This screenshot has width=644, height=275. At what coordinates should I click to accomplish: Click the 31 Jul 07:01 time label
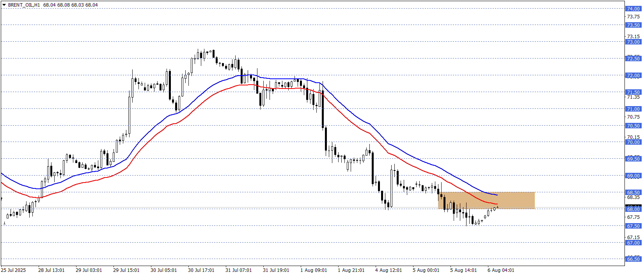click(x=239, y=270)
